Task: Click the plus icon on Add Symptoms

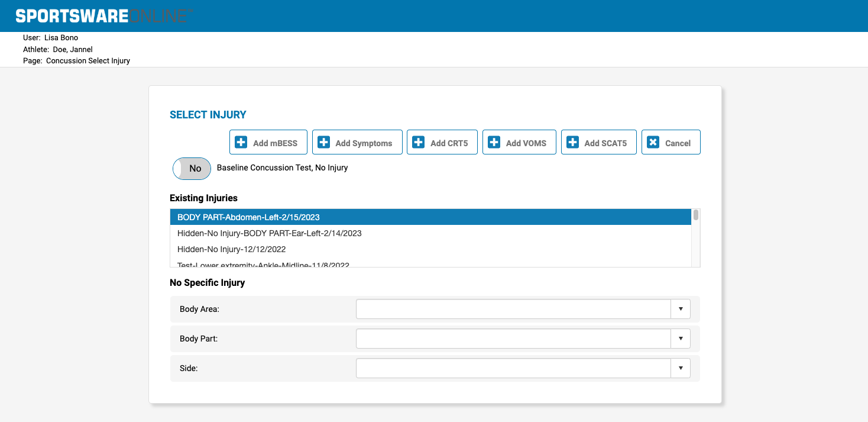Action: [x=324, y=143]
